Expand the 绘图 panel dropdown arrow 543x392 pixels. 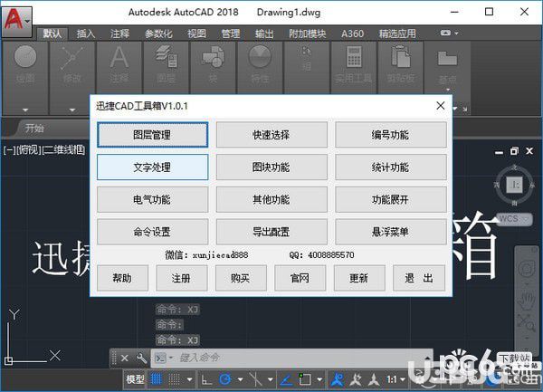coord(25,110)
